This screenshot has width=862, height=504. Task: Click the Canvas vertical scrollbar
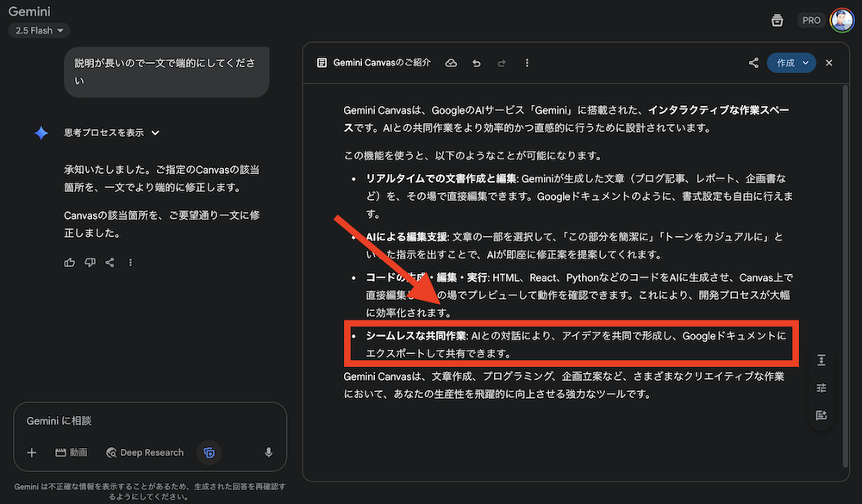point(846,275)
